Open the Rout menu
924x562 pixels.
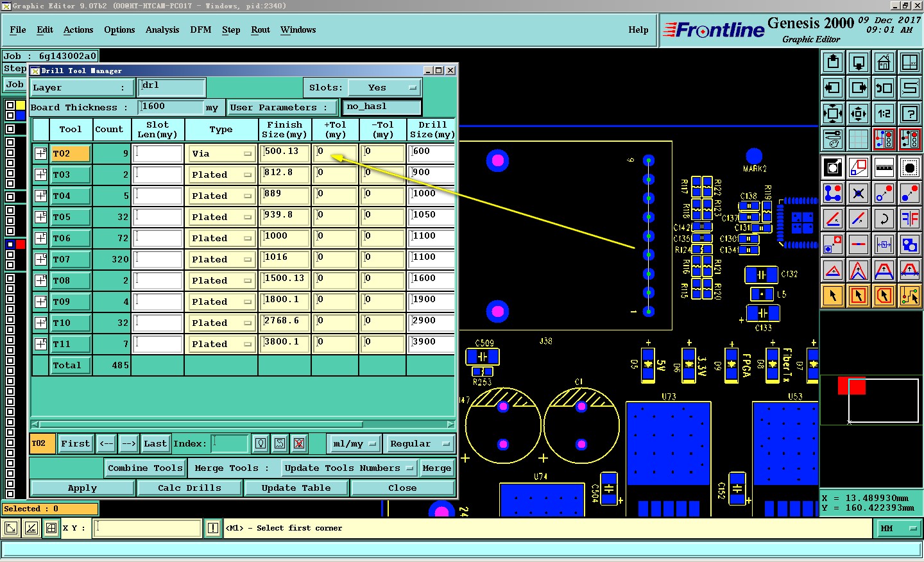tap(261, 30)
